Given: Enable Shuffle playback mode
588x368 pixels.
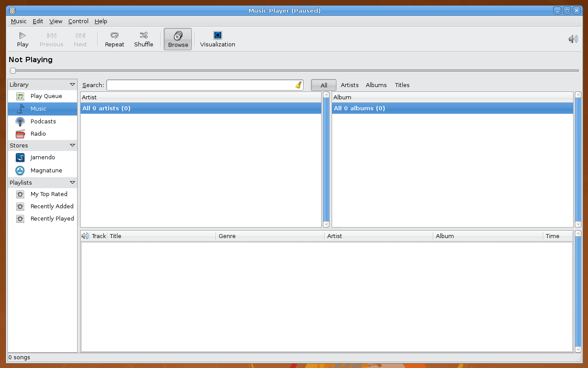Looking at the screenshot, I should tap(143, 39).
